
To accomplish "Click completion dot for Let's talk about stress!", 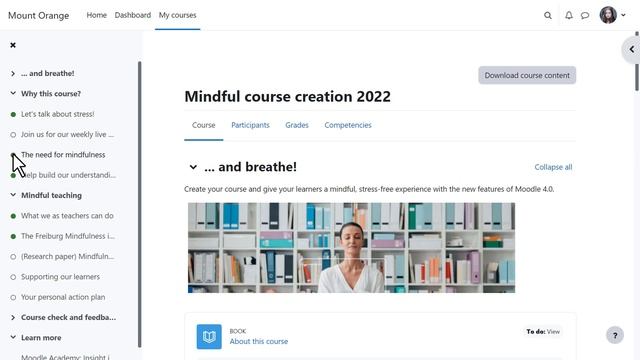I will [x=13, y=114].
